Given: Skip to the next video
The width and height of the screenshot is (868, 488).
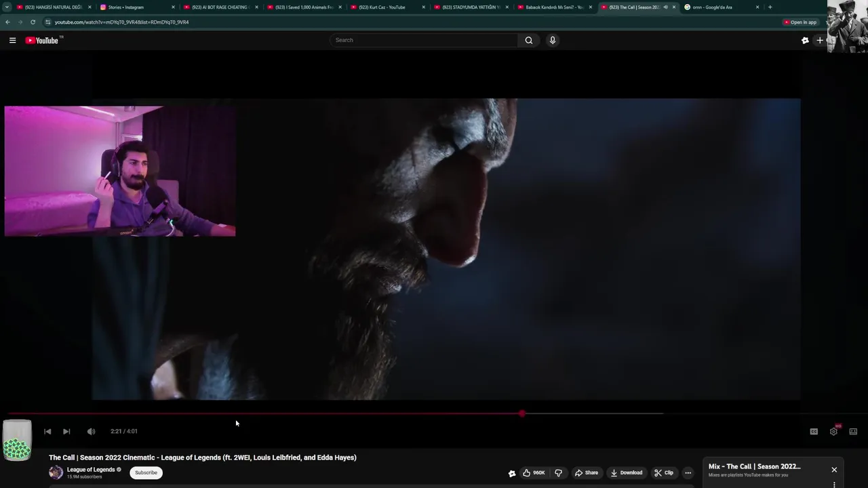Looking at the screenshot, I should 66,431.
